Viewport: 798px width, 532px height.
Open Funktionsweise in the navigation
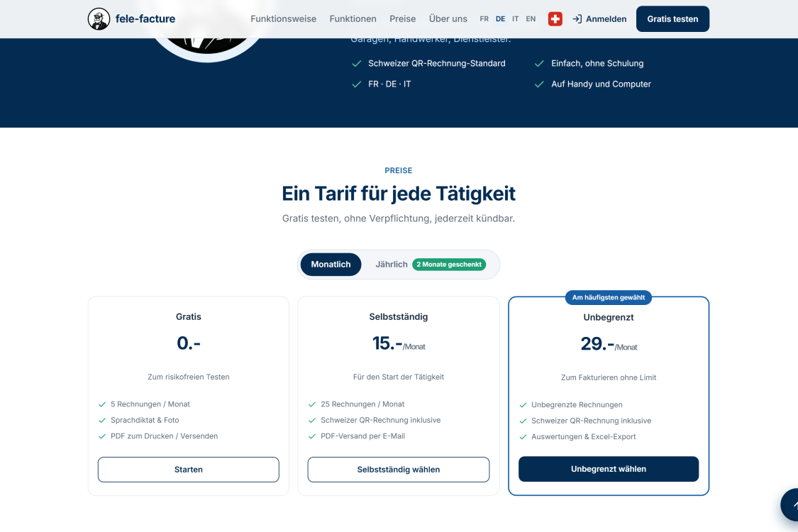[x=284, y=19]
